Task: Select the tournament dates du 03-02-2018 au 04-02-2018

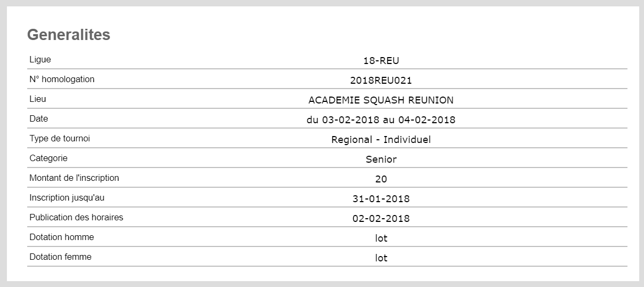Action: [x=381, y=120]
